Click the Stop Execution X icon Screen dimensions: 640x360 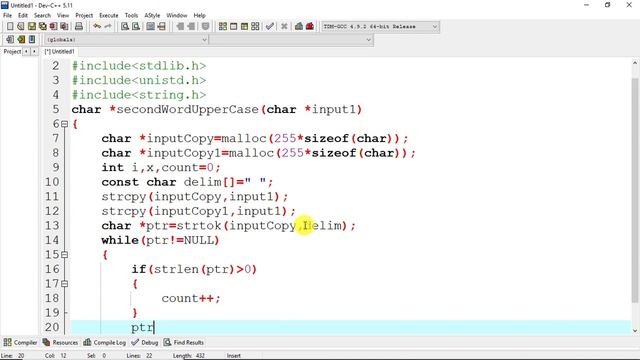click(284, 27)
